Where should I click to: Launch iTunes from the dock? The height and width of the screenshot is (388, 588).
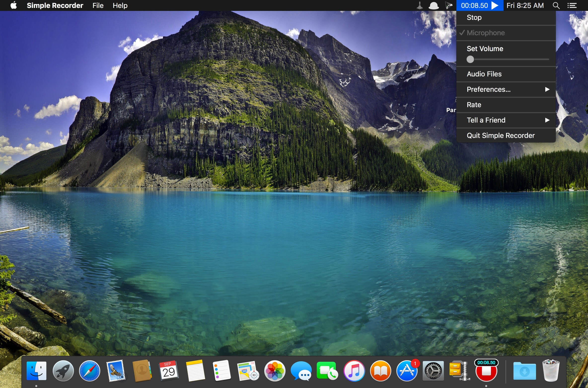pyautogui.click(x=354, y=371)
